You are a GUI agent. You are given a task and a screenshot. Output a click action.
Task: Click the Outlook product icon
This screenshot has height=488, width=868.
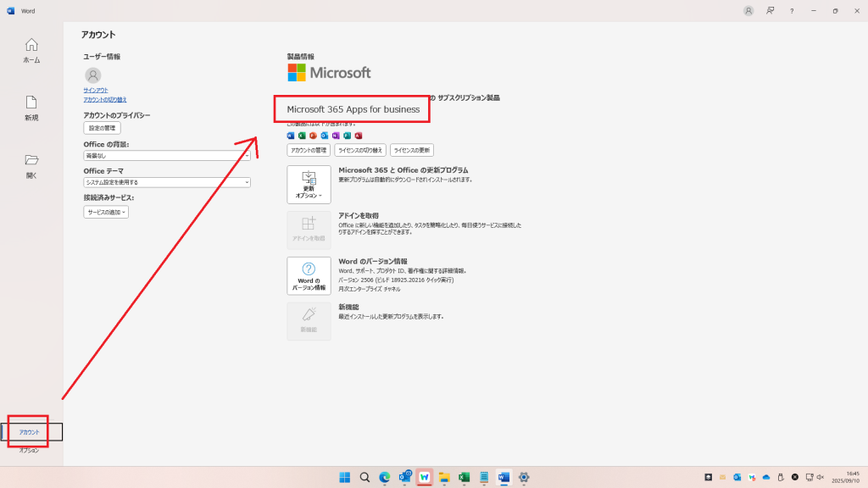click(325, 136)
